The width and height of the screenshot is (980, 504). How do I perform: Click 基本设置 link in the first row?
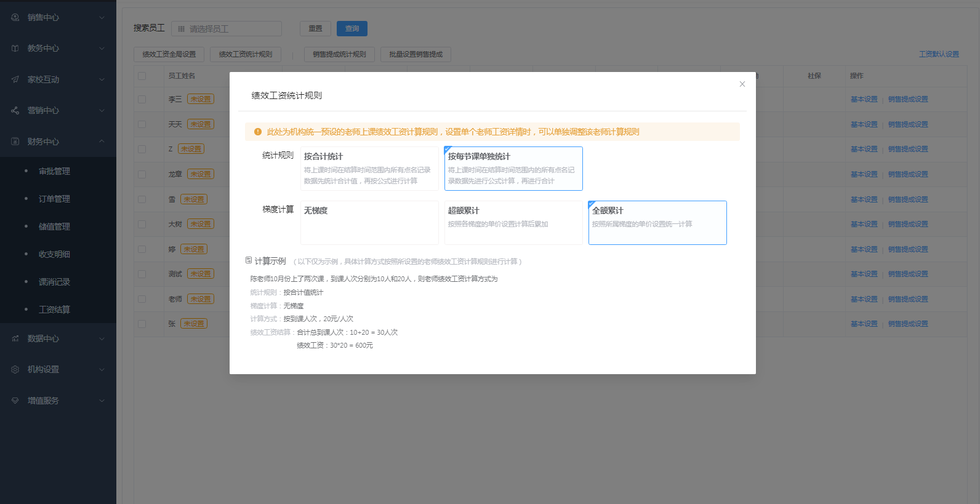coord(864,99)
